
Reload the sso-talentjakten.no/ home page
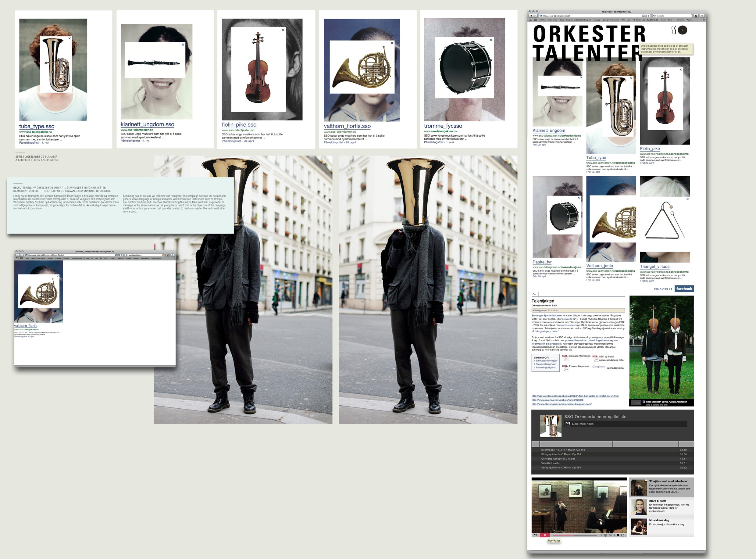pos(648,16)
